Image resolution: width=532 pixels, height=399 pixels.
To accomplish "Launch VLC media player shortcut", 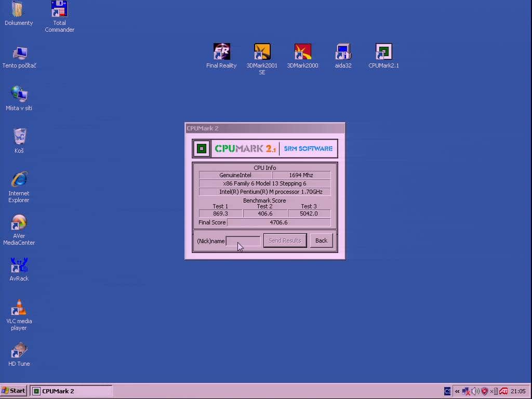I will (x=19, y=315).
